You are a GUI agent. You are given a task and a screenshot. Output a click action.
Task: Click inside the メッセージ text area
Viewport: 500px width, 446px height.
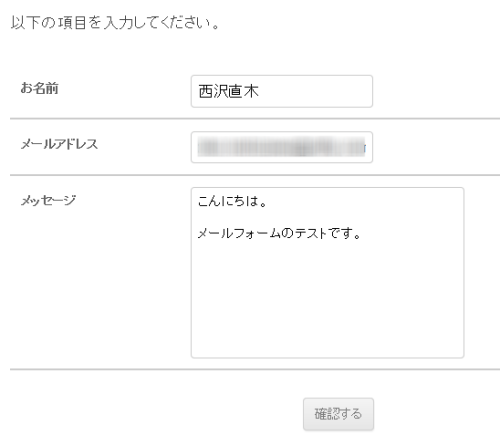(327, 273)
